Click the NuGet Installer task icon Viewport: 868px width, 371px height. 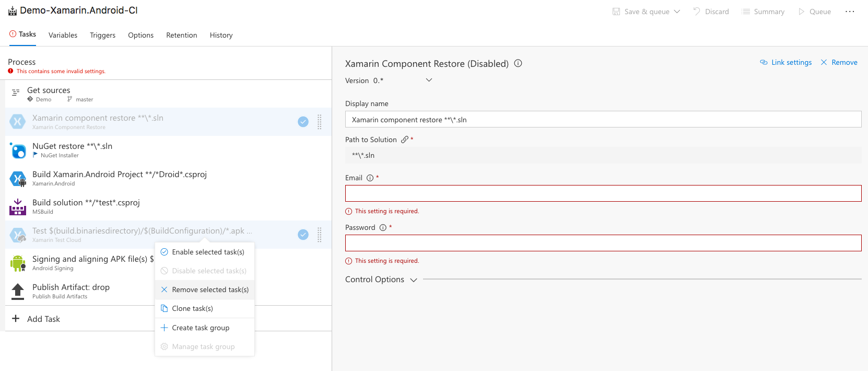[x=18, y=151]
